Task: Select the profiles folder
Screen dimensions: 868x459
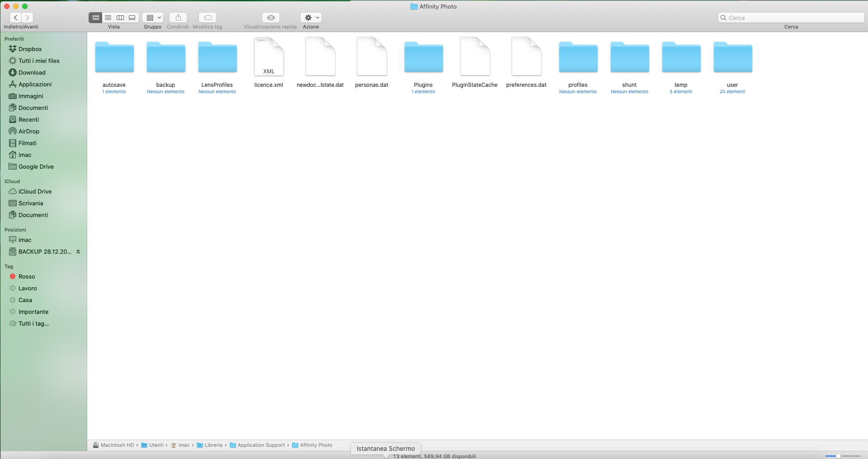Action: click(x=578, y=57)
